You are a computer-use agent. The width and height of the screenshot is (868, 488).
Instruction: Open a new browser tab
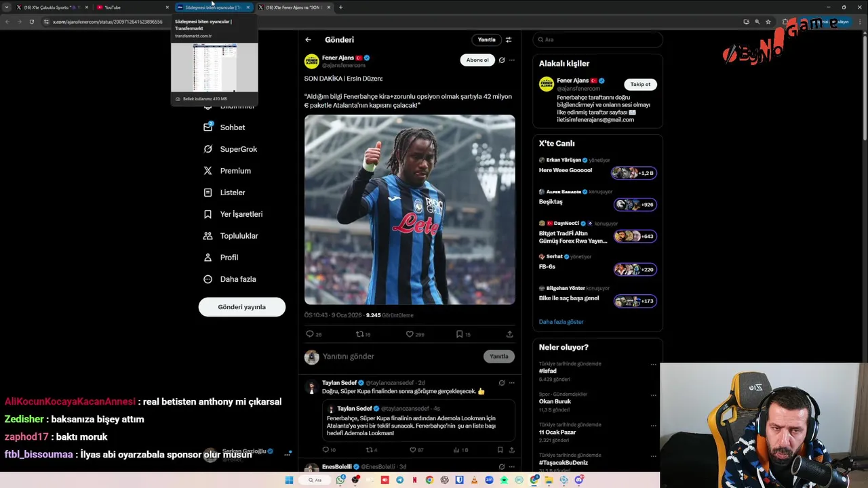tap(340, 7)
